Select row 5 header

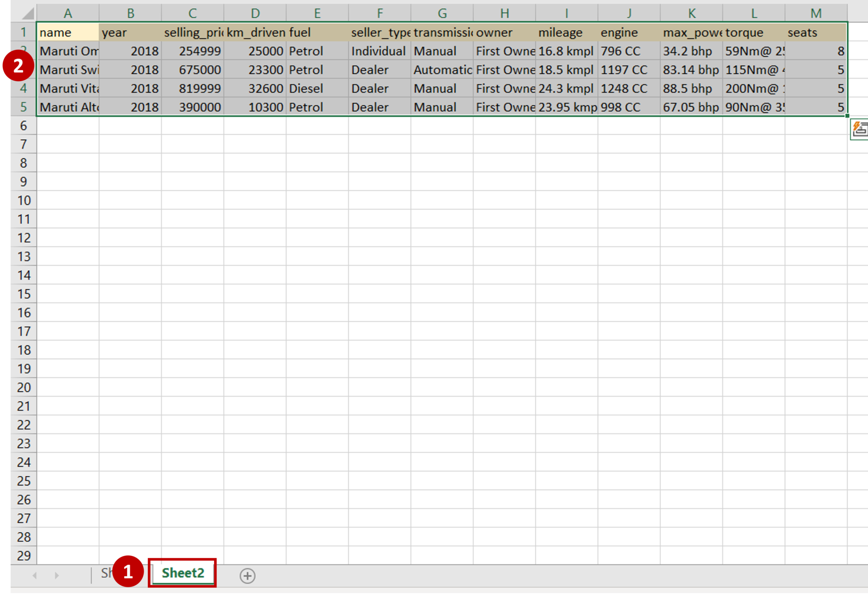tap(24, 107)
